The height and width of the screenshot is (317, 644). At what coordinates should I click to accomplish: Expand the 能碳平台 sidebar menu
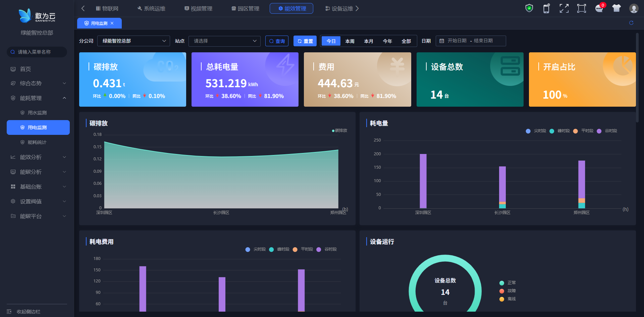pos(64,216)
